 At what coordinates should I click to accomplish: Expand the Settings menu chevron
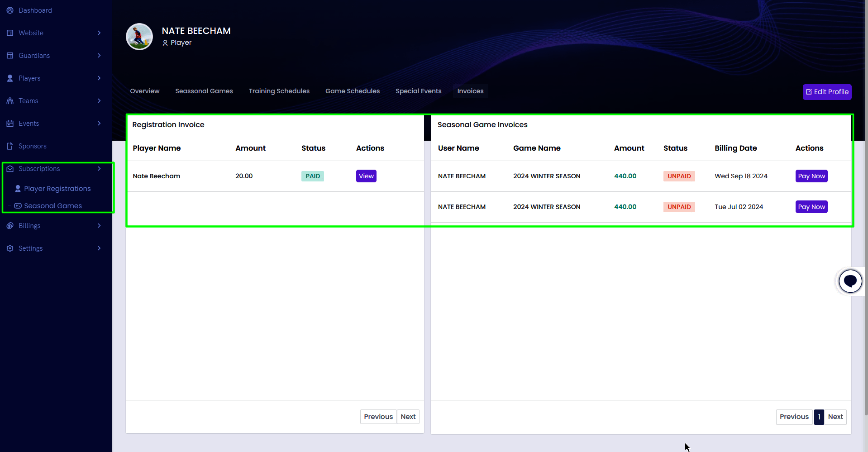99,248
